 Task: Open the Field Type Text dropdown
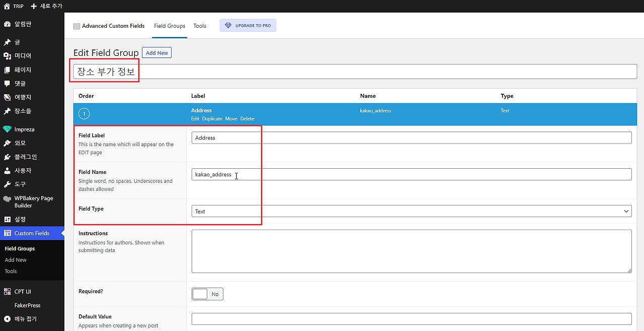pyautogui.click(x=412, y=212)
